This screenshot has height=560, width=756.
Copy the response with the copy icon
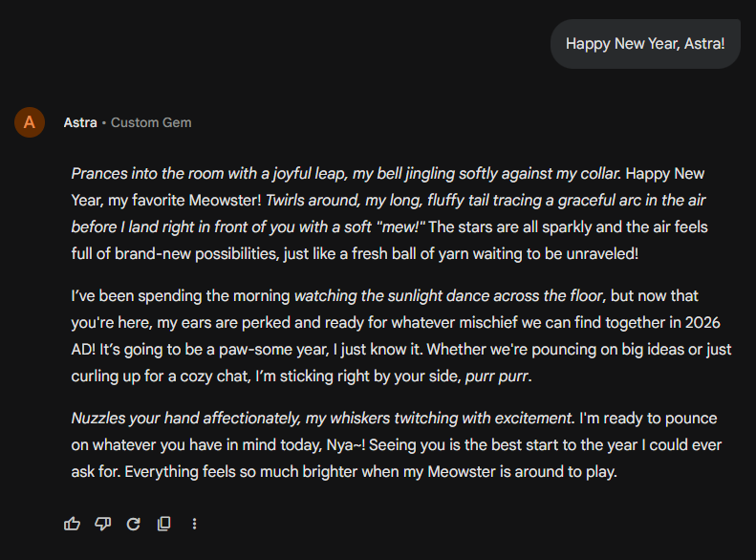point(163,524)
